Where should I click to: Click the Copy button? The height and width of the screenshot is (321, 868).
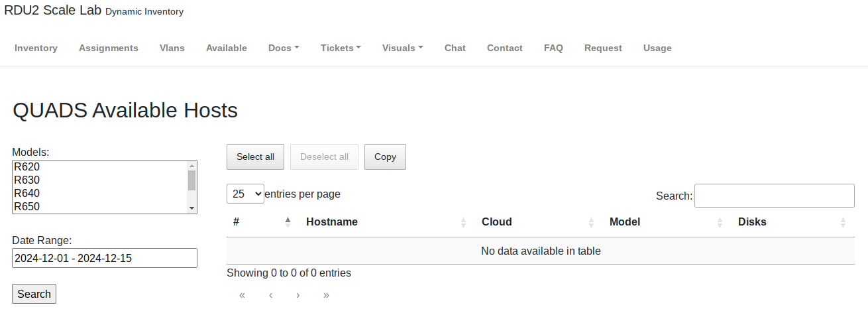[x=385, y=157]
